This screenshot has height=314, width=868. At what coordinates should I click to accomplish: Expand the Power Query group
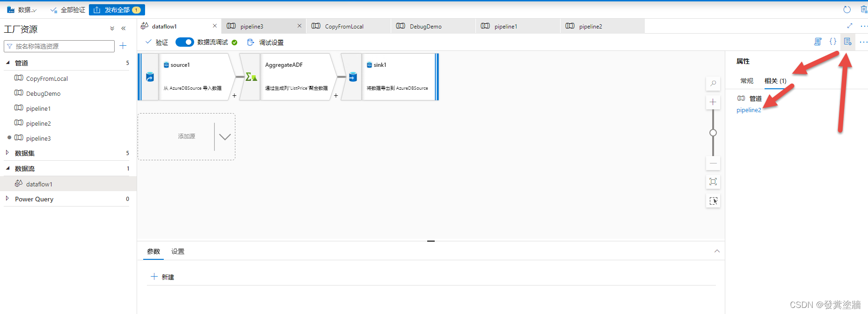(x=7, y=199)
